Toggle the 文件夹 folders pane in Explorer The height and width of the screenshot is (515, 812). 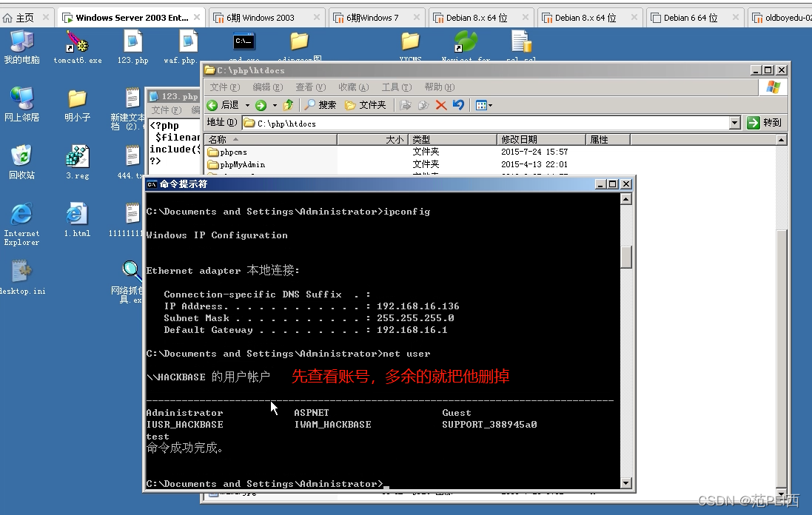point(366,105)
